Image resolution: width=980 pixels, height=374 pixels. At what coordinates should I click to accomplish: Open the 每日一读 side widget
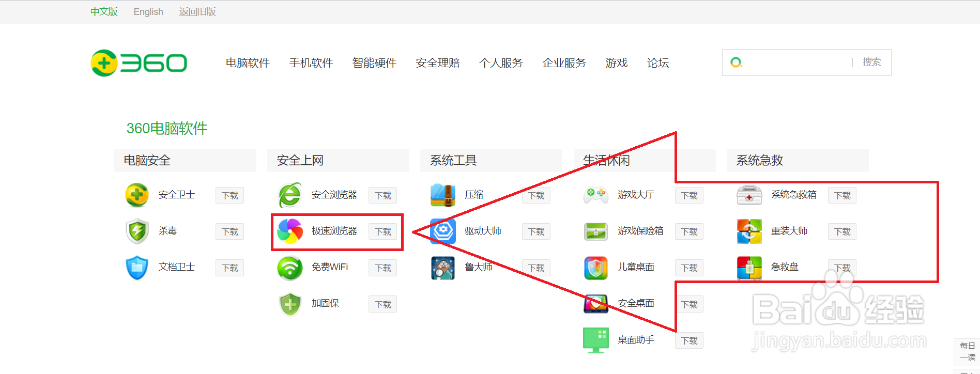click(967, 352)
